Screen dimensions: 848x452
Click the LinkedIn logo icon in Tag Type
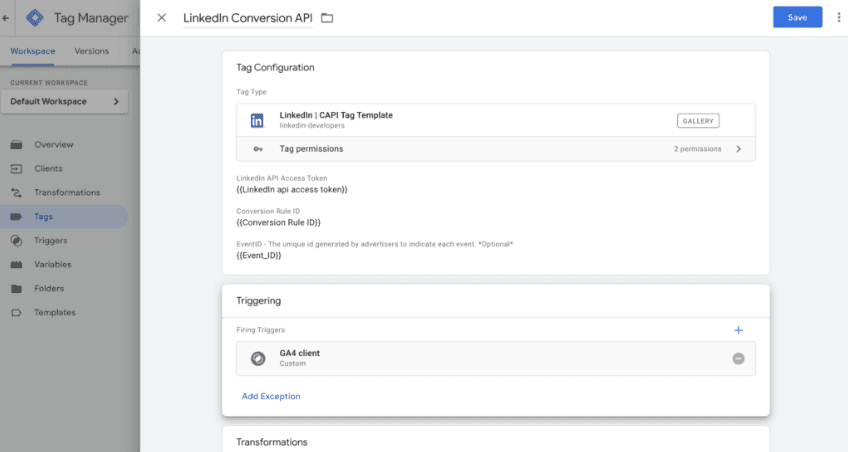coord(257,120)
